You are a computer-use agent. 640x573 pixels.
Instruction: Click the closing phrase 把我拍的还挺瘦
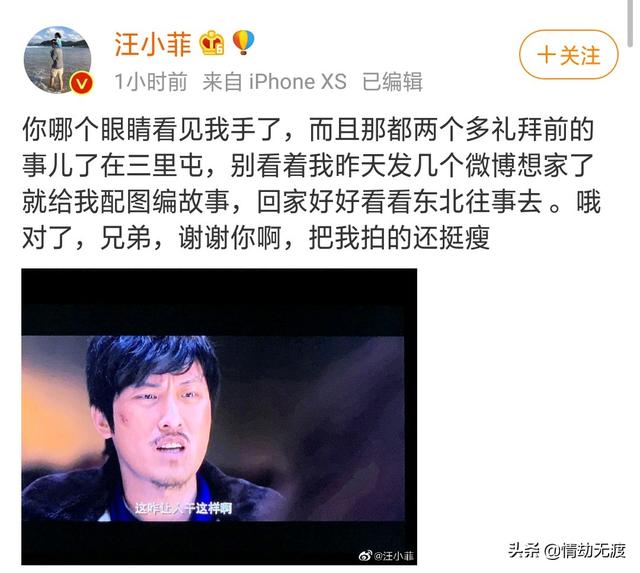pyautogui.click(x=399, y=238)
